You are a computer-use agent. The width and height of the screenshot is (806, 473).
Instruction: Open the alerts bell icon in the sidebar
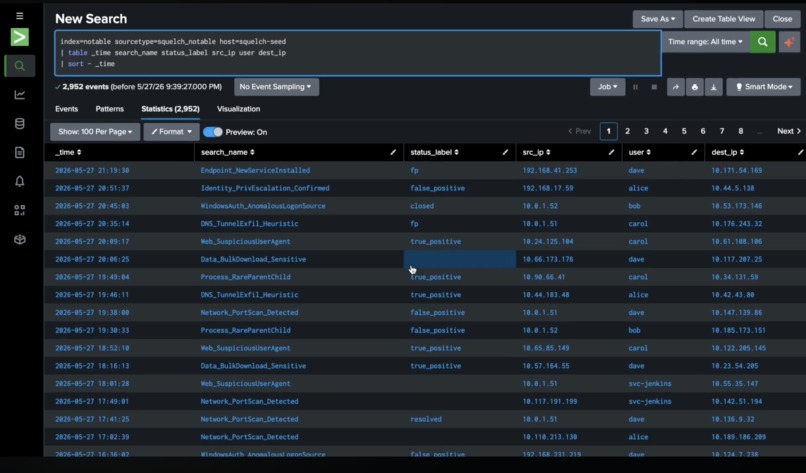click(20, 181)
